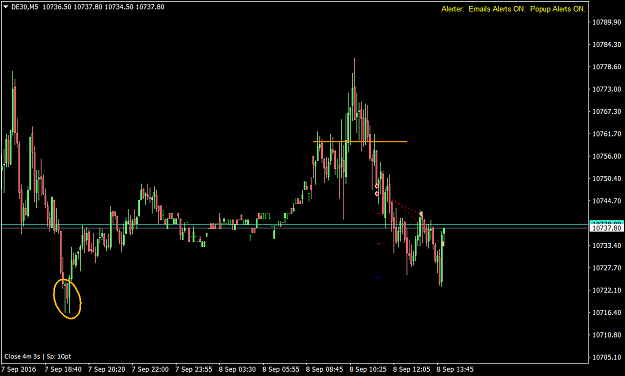Click the 8 Sep 08:45 time axis label

click(324, 369)
